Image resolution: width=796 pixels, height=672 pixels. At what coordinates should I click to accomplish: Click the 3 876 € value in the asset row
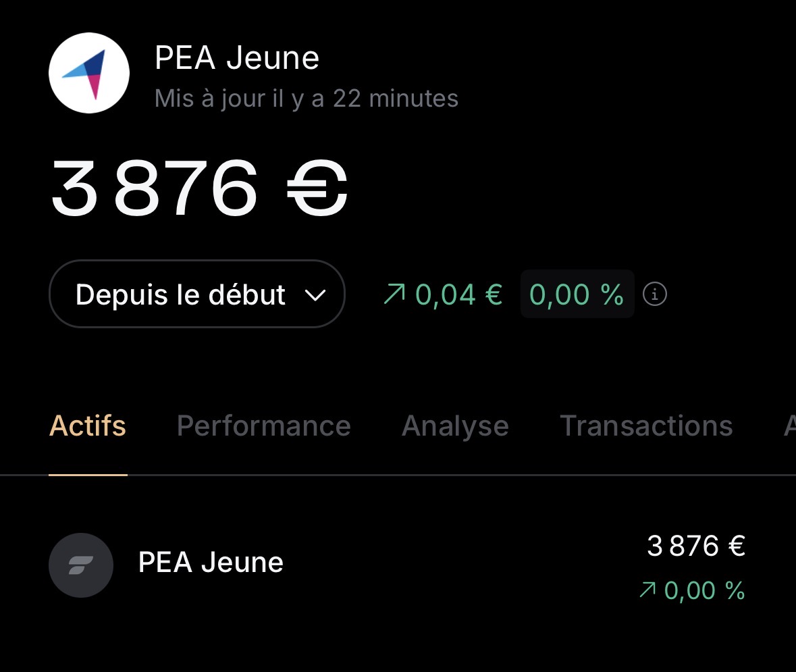pos(695,546)
